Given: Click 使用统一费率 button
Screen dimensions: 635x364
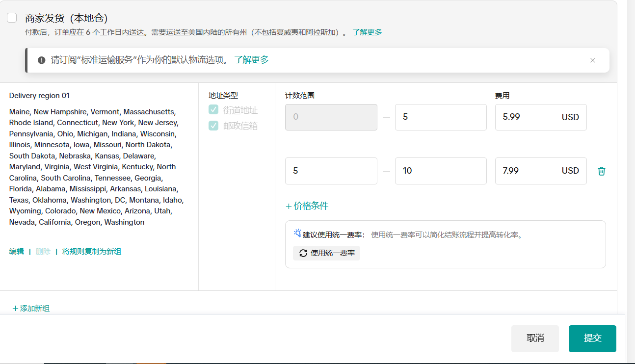Looking at the screenshot, I should coord(326,253).
